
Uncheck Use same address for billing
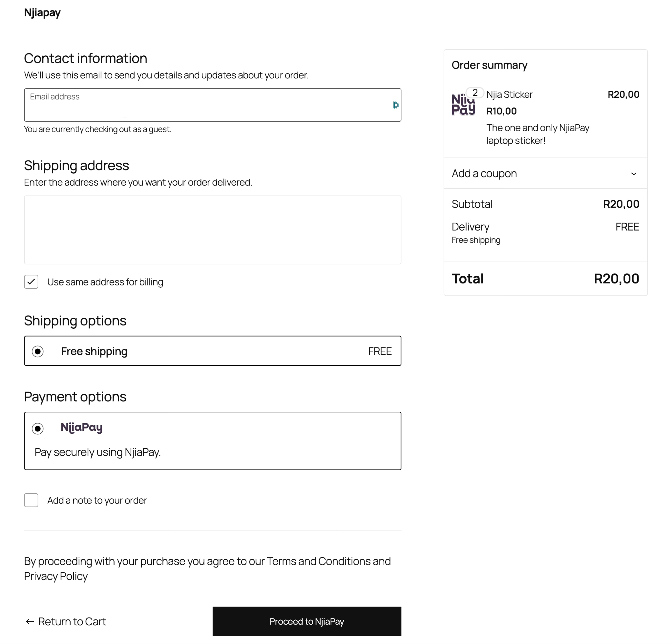[31, 282]
